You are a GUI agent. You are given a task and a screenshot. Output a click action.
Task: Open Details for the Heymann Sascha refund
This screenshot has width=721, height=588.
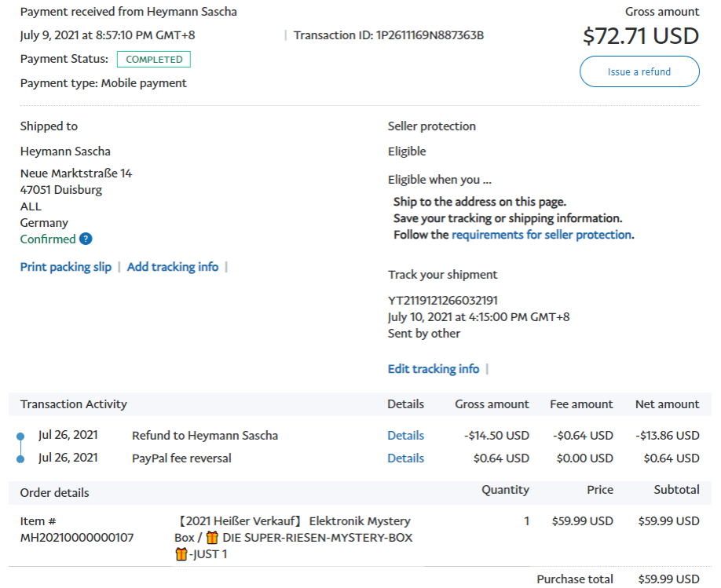[405, 436]
